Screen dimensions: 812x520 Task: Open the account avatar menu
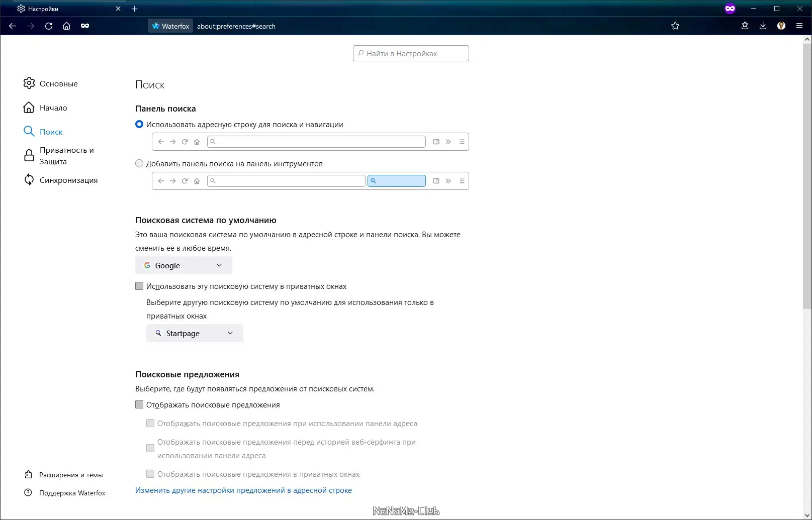[781, 26]
